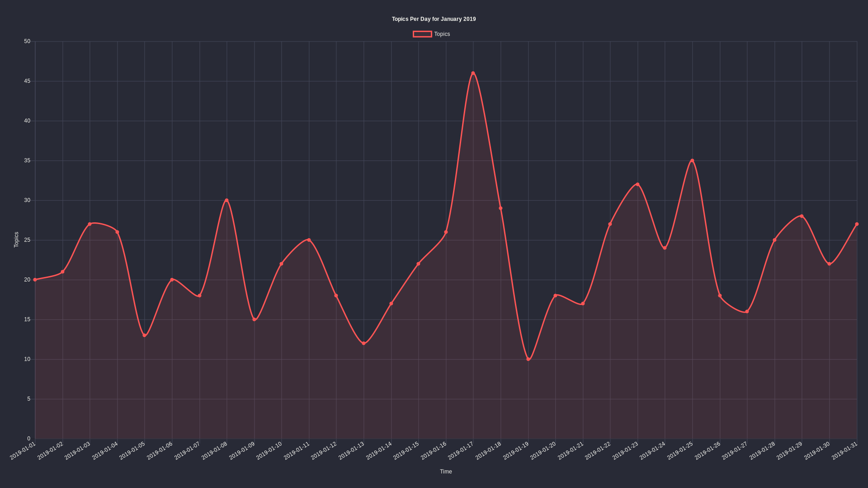
Task: Select the dip point on 2019-01-13
Action: 364,343
